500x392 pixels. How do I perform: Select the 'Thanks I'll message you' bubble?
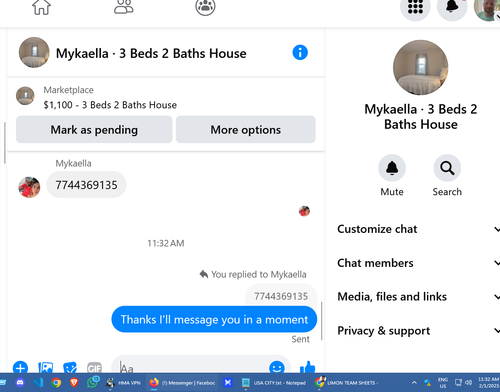tap(214, 319)
